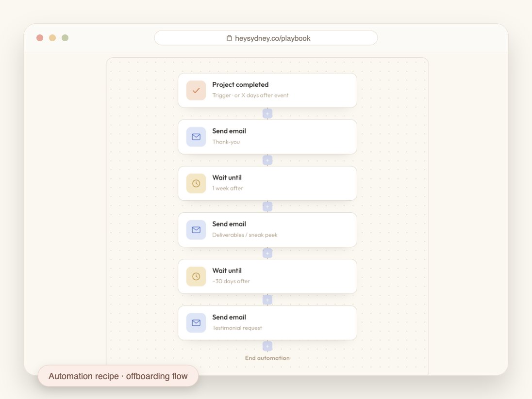Screen dimensions: 532x399
Task: Open the Send email Thank-you card
Action: pyautogui.click(x=267, y=137)
